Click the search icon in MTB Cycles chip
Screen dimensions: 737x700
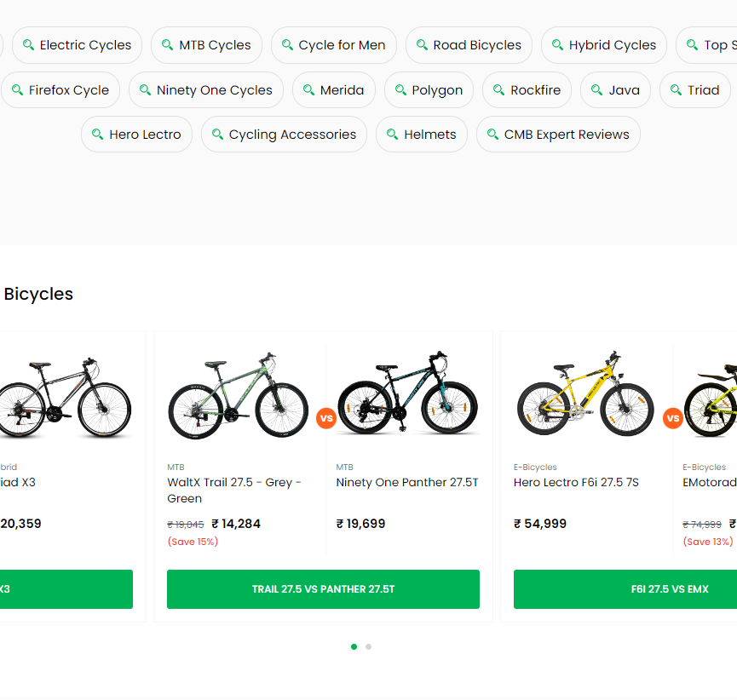click(167, 44)
